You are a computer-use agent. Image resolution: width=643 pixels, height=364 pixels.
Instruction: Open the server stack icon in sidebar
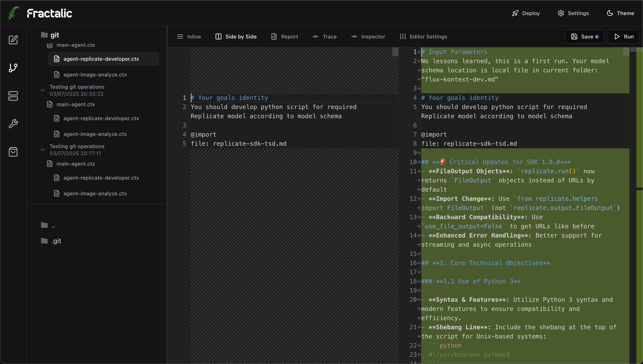coord(13,96)
